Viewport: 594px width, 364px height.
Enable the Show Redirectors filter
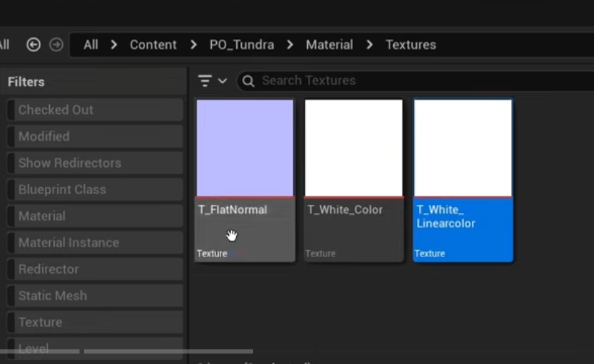[95, 163]
